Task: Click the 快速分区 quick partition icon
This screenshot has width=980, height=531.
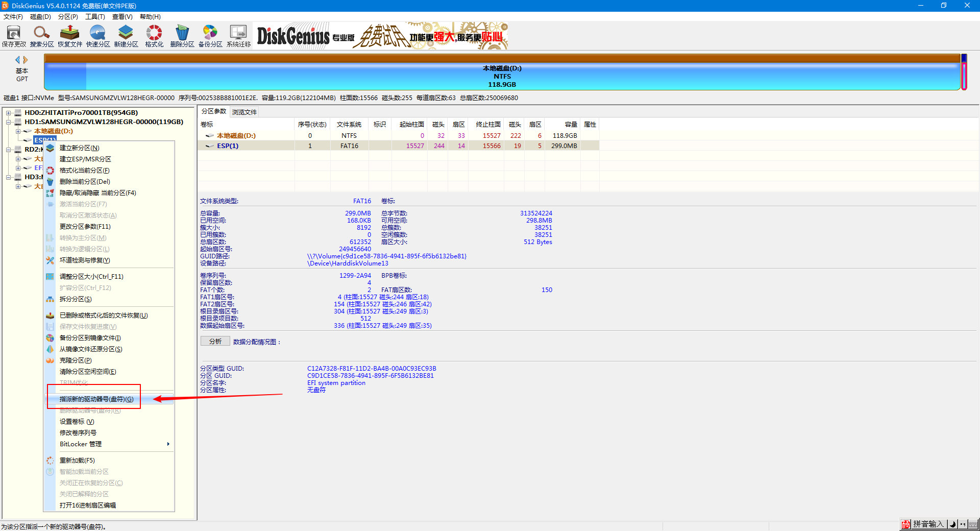Action: [98, 36]
